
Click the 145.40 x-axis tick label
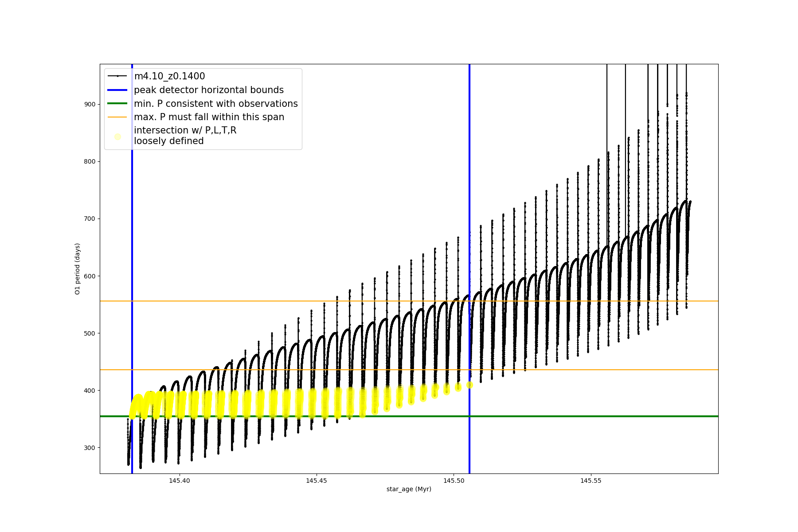[180, 481]
